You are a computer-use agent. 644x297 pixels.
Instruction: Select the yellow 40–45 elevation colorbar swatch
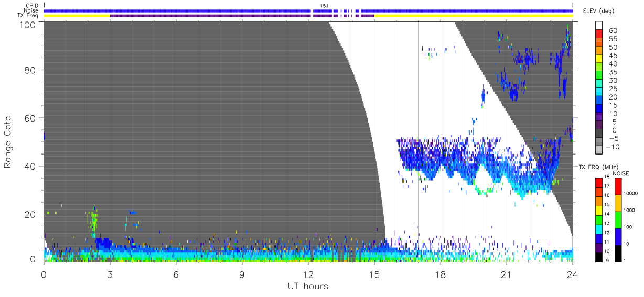tap(599, 59)
